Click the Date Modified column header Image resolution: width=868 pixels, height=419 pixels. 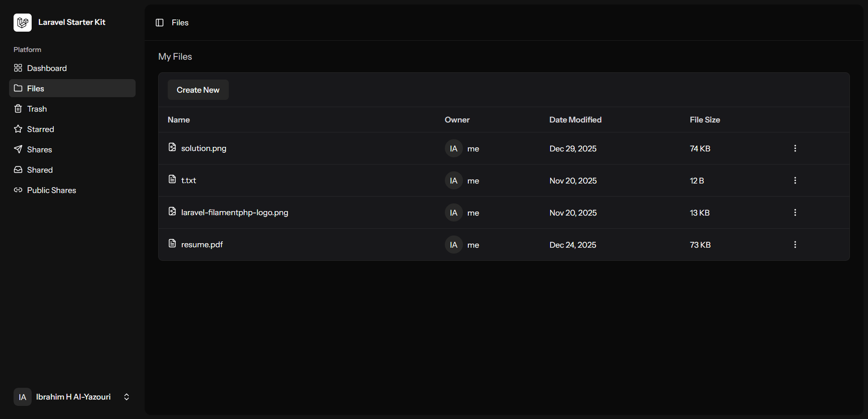[x=576, y=120]
